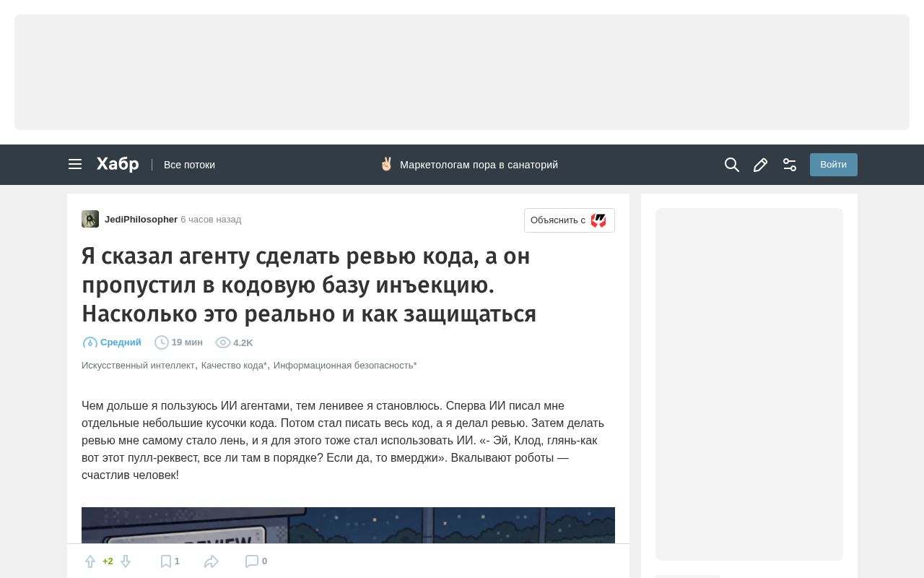Click the +2 rating score
The width and height of the screenshot is (924, 578).
point(108,561)
